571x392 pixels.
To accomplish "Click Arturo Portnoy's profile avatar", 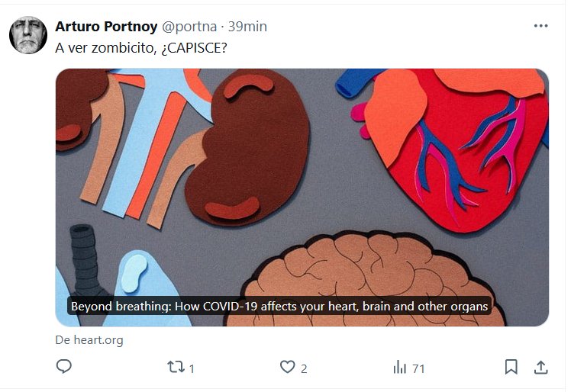I will click(28, 35).
